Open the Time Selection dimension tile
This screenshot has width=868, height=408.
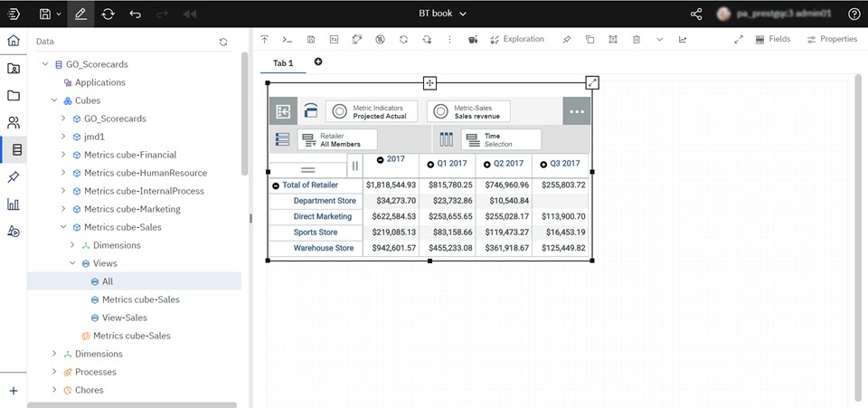click(502, 139)
